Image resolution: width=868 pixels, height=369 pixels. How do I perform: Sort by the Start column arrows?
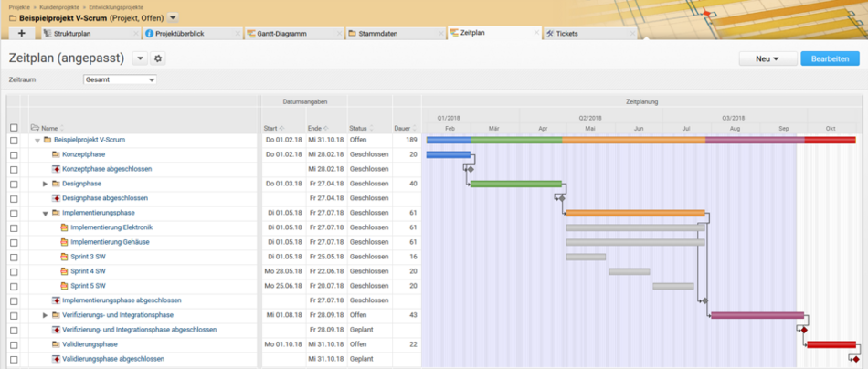(x=281, y=128)
